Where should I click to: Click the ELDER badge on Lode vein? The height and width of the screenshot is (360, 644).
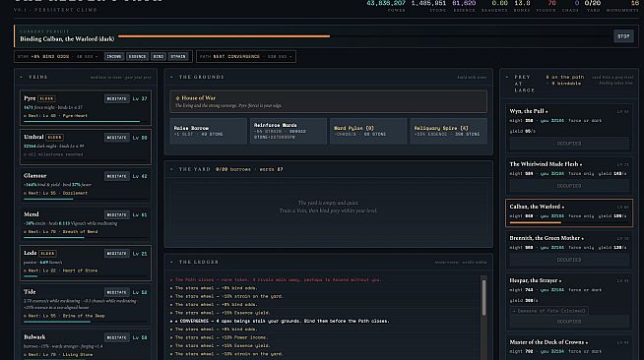pos(47,254)
